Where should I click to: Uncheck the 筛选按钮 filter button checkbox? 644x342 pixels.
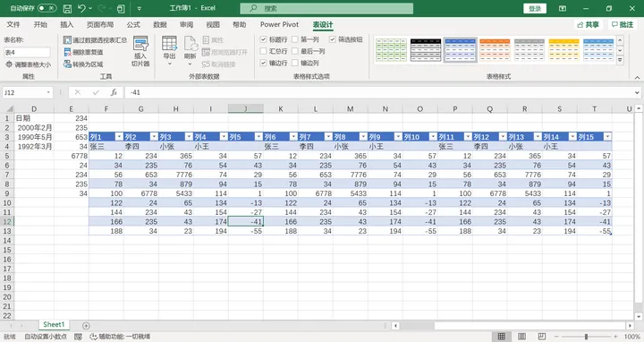332,39
